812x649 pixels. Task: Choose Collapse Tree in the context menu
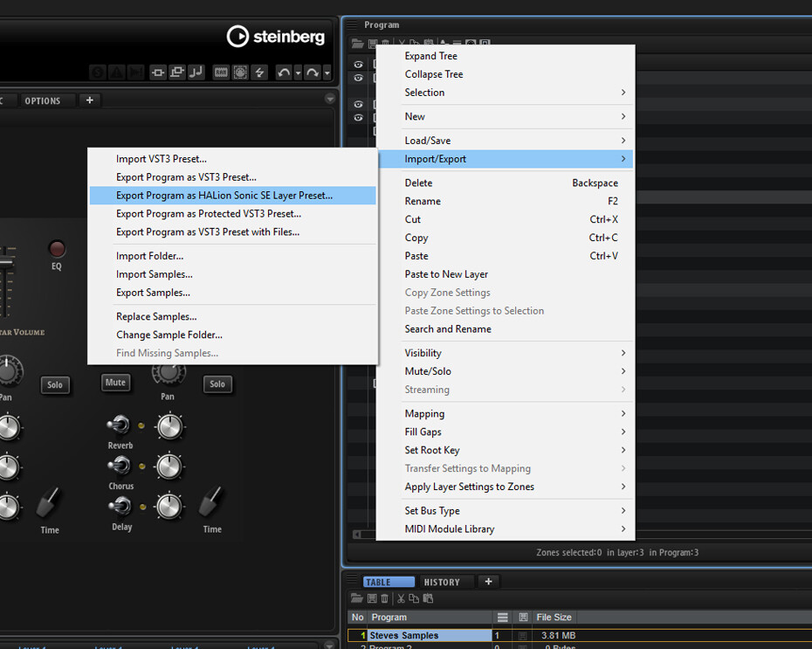pos(506,74)
